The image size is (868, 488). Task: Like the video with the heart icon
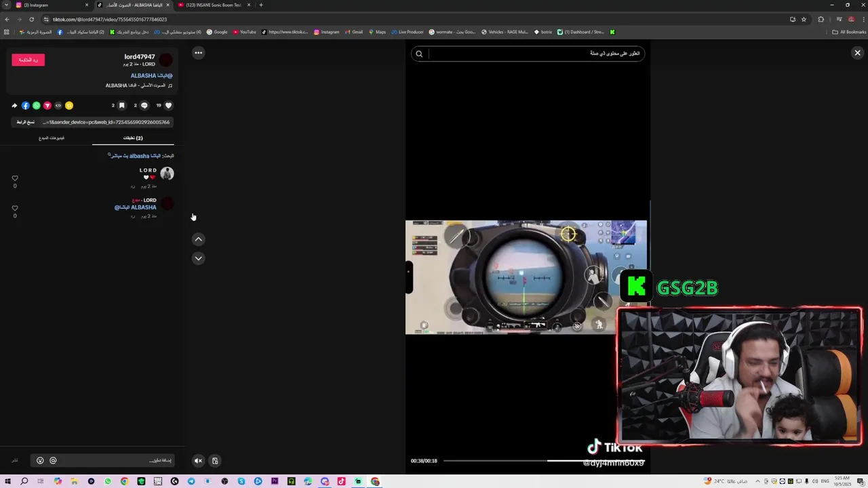(168, 105)
